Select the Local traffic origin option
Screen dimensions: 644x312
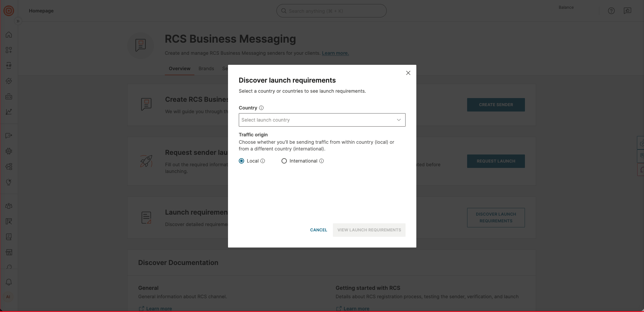241,161
